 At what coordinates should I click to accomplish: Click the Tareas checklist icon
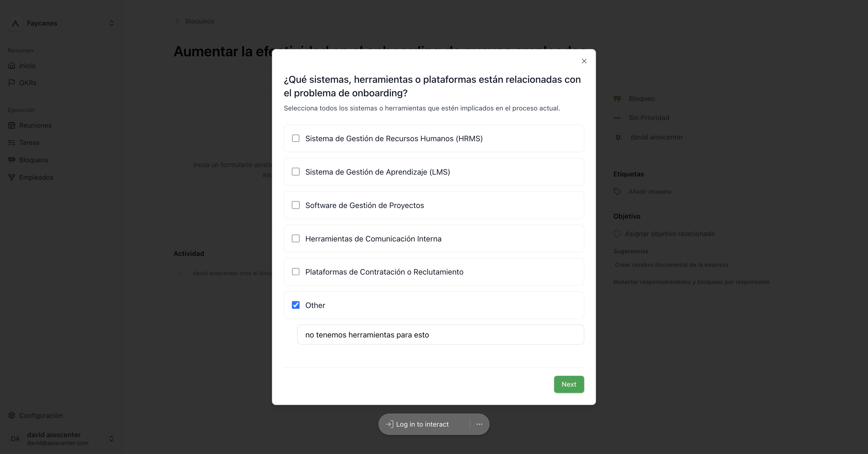[12, 142]
